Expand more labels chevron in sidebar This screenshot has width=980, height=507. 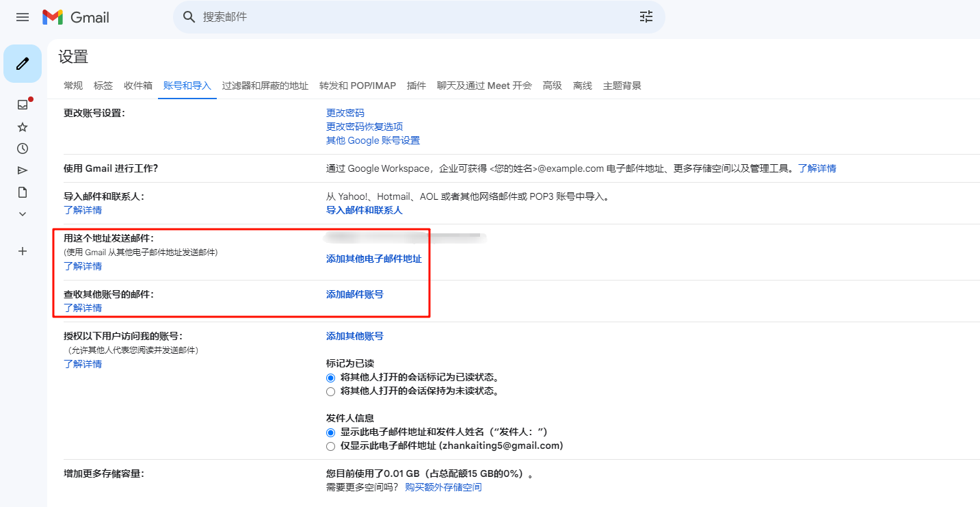pos(23,214)
